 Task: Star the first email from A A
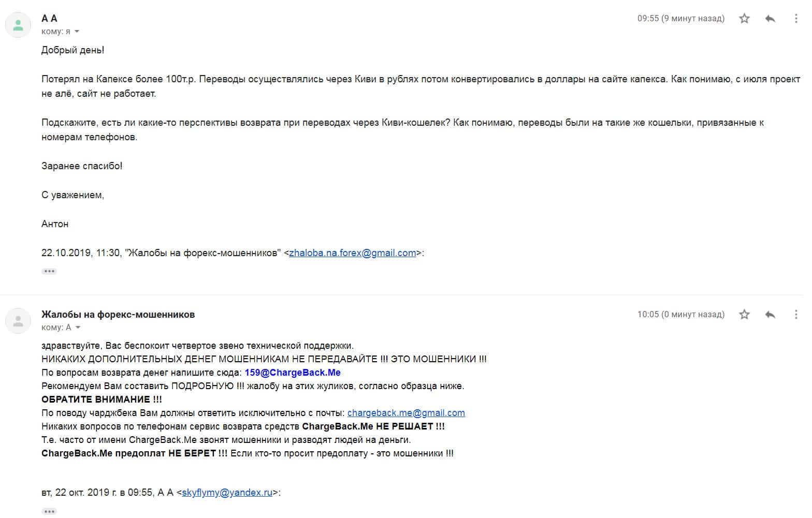[744, 19]
